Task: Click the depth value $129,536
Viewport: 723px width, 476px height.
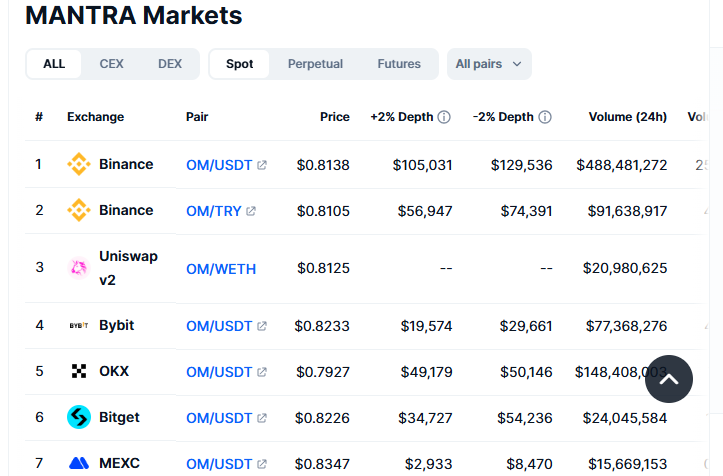Action: click(522, 165)
